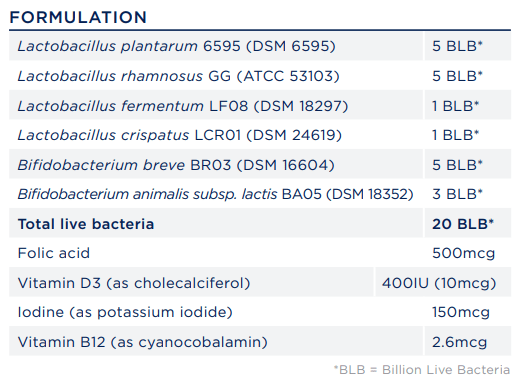This screenshot has width=517, height=382.
Task: Select the 2.6mcg vitamin B12 value
Action: [x=459, y=342]
